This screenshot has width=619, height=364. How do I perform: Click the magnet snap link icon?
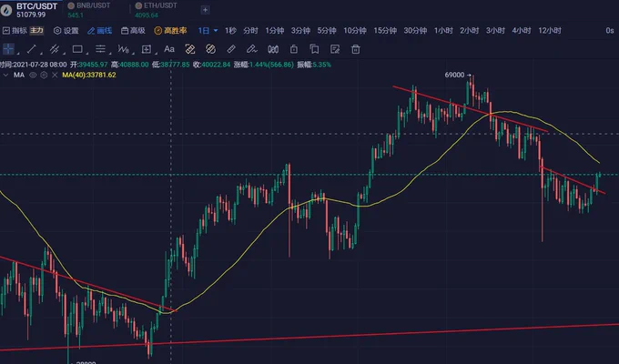pyautogui.click(x=190, y=49)
